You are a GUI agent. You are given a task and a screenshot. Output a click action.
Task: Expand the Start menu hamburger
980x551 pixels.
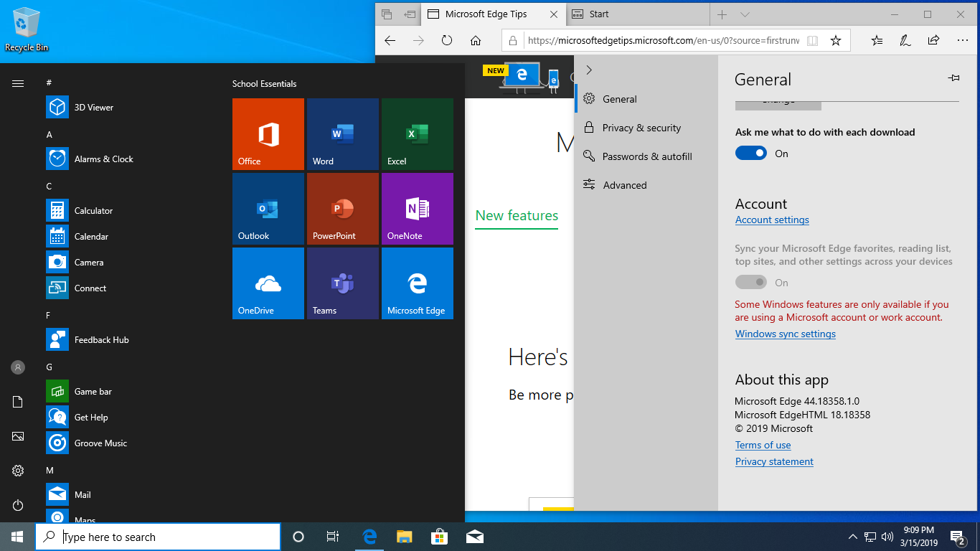click(18, 84)
